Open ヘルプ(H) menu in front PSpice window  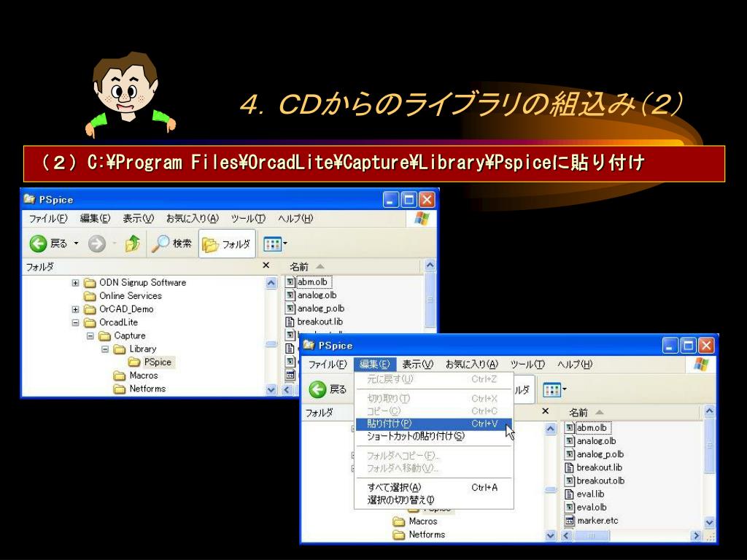point(575,365)
